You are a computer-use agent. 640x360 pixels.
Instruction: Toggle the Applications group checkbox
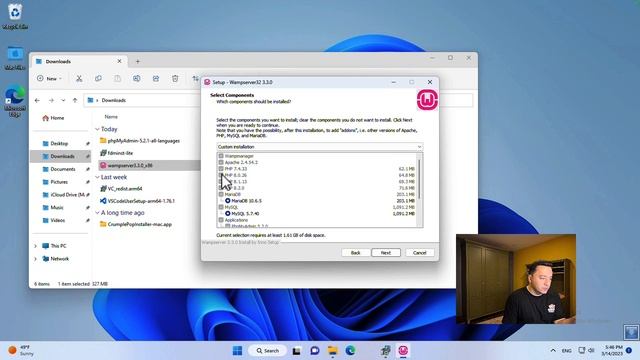pyautogui.click(x=221, y=220)
